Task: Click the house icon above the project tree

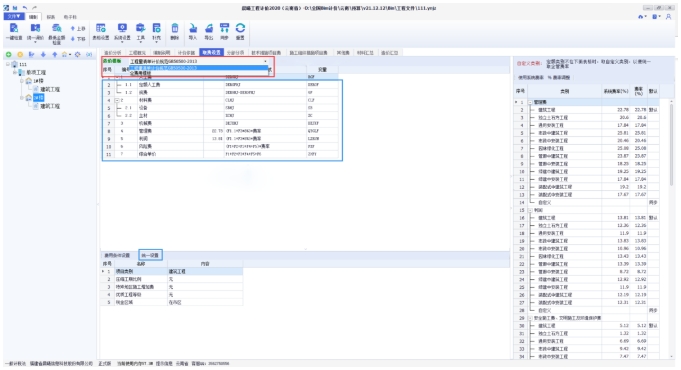Action: (x=64, y=55)
